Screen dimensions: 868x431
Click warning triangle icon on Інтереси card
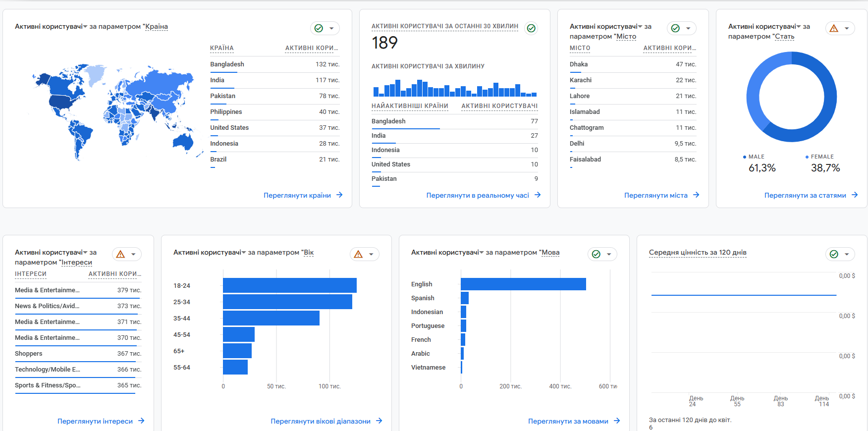pyautogui.click(x=120, y=254)
